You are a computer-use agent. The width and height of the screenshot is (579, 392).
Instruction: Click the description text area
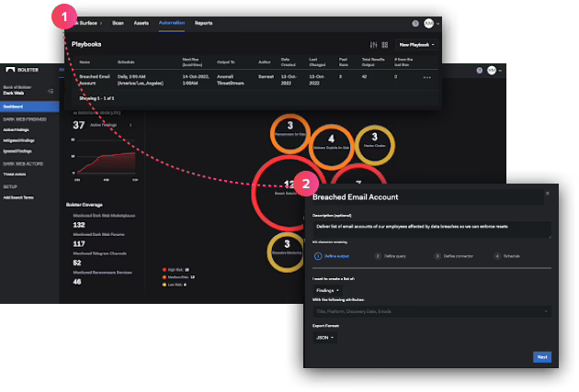point(432,230)
